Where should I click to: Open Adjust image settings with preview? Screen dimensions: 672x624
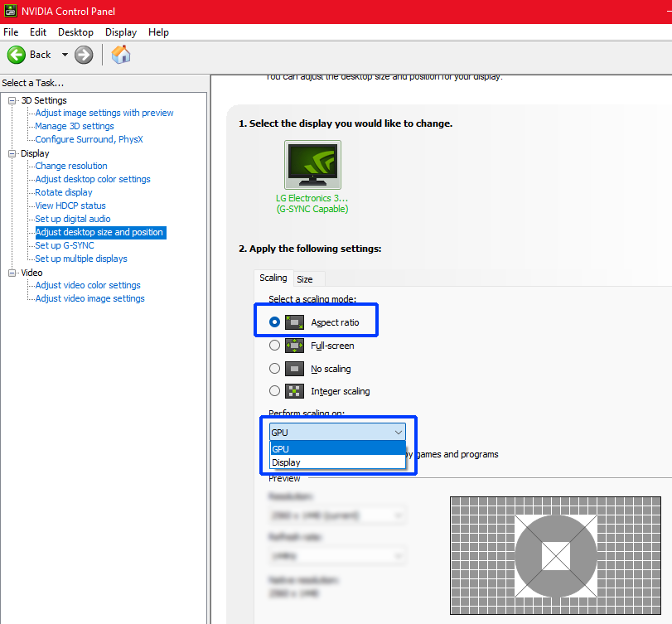click(104, 113)
